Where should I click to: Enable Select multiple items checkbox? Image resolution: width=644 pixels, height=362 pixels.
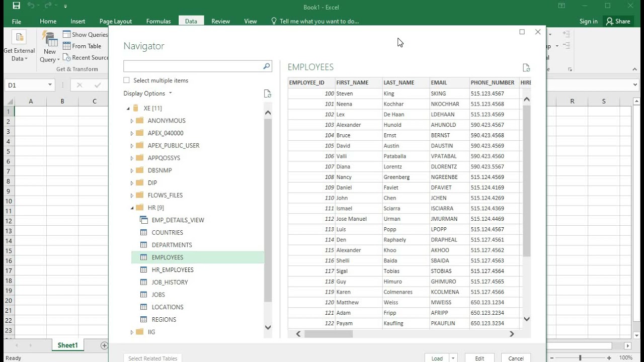coord(126,80)
